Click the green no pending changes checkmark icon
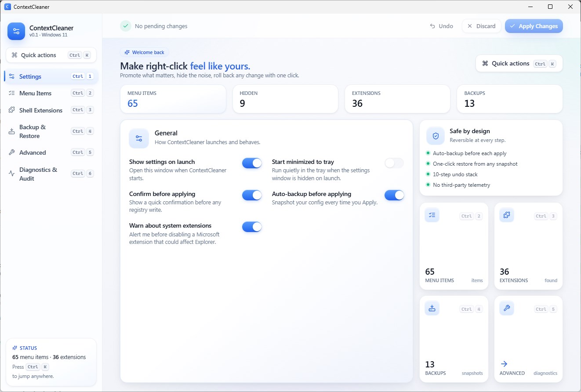Screen dimensions: 581x392 [x=126, y=26]
